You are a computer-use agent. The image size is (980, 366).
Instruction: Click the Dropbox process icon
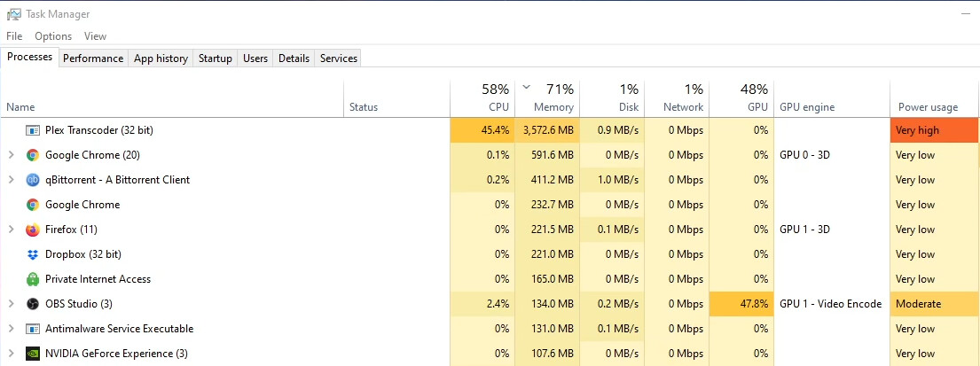click(x=33, y=254)
